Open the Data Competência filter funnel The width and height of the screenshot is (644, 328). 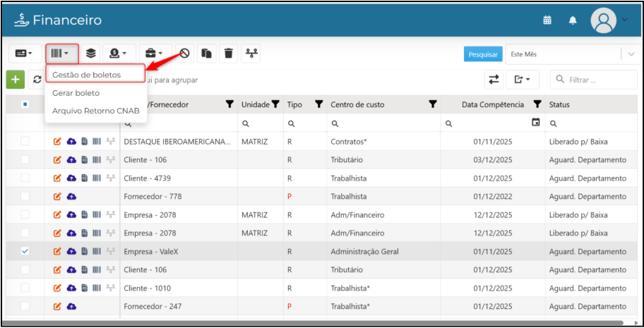point(537,104)
